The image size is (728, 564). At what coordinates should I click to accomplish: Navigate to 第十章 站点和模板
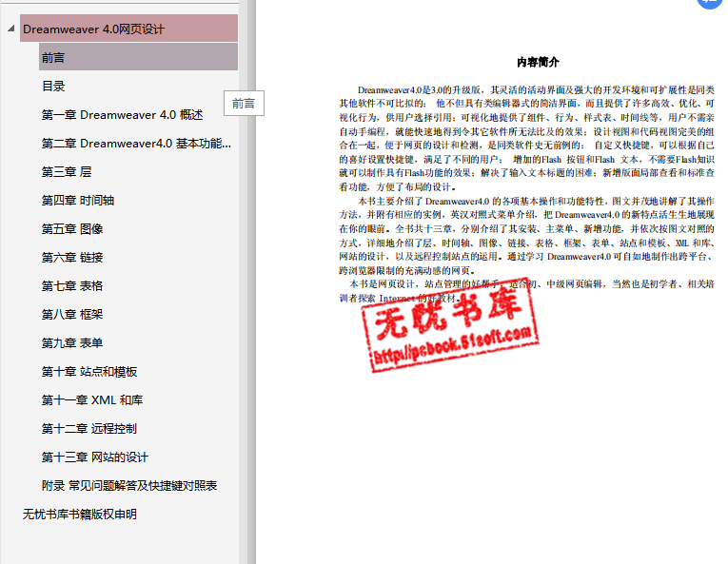pos(89,372)
